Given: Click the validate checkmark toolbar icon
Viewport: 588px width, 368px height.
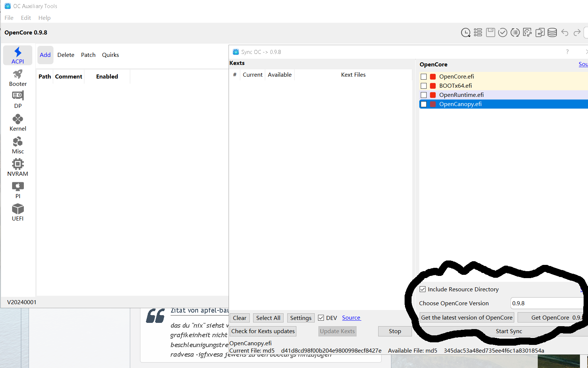Looking at the screenshot, I should pyautogui.click(x=503, y=33).
